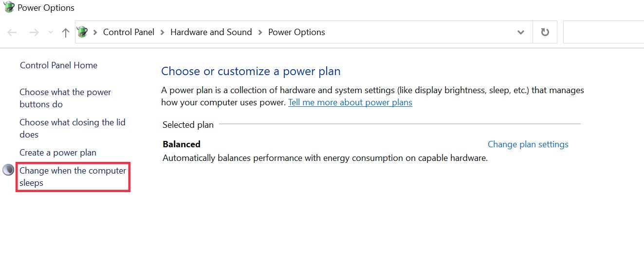The width and height of the screenshot is (644, 275).
Task: Expand the chevron after Control Panel breadcrumb
Action: (163, 32)
